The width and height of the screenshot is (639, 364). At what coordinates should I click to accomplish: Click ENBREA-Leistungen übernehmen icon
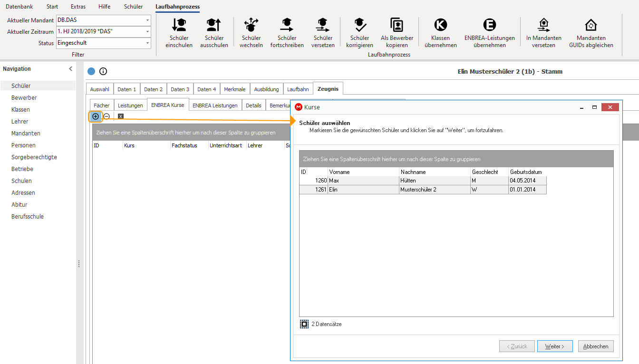pos(489,25)
